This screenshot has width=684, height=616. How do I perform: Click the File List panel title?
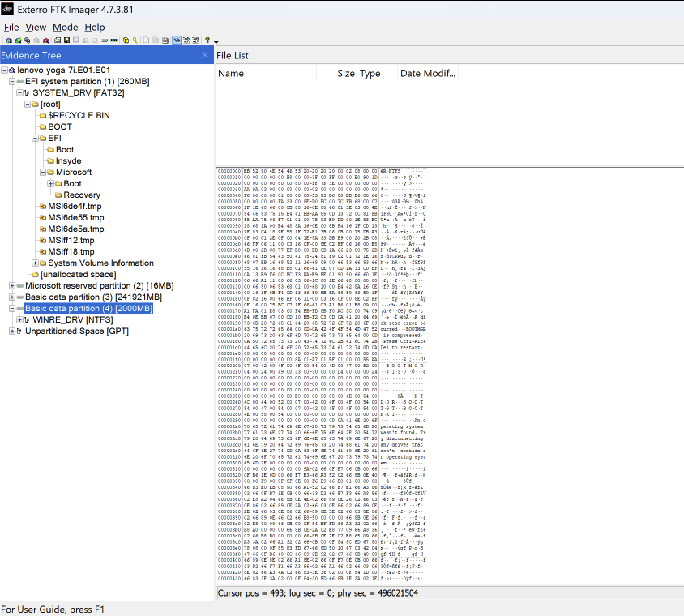[232, 55]
